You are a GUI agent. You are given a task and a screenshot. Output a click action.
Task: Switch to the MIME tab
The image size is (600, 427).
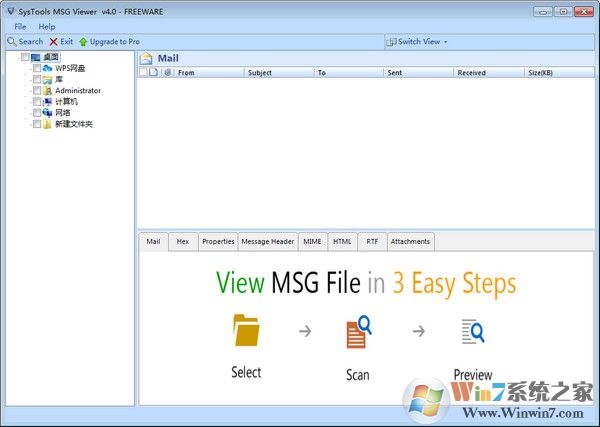pyautogui.click(x=313, y=241)
